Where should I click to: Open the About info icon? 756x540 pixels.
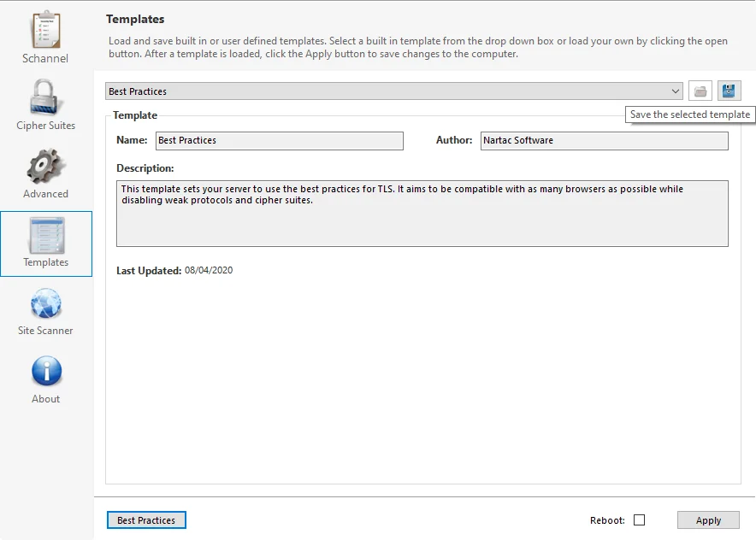(46, 371)
